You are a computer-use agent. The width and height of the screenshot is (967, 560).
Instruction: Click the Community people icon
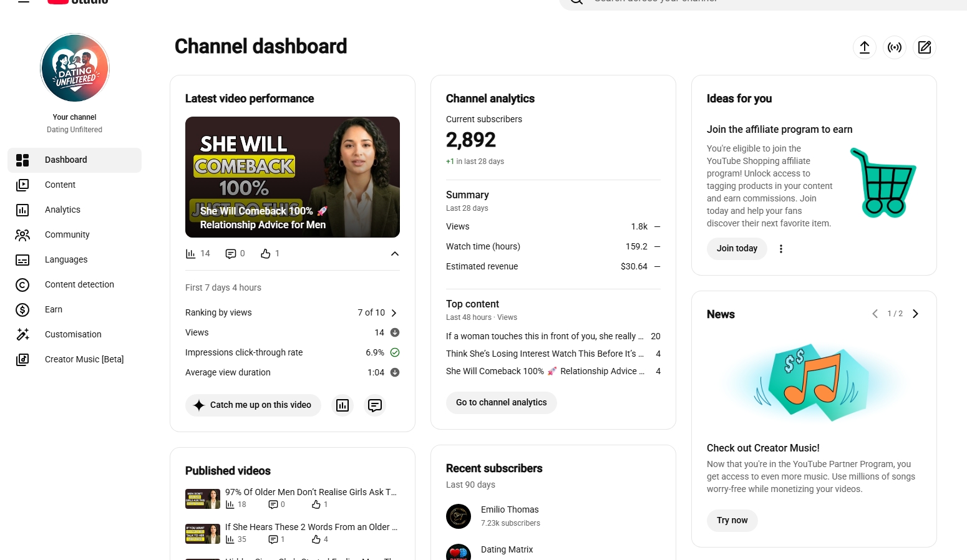(22, 235)
